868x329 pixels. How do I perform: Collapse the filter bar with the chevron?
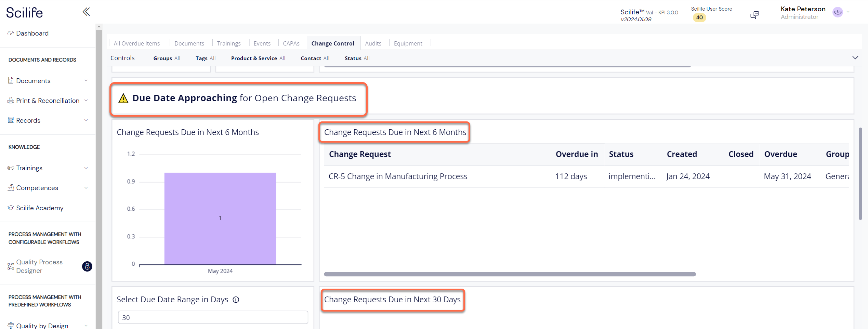point(856,57)
